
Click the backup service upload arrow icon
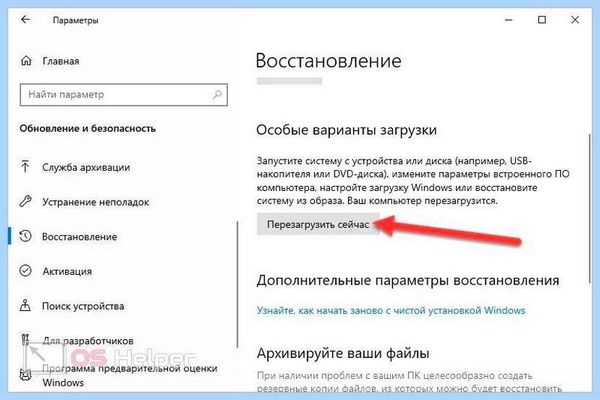pos(25,167)
